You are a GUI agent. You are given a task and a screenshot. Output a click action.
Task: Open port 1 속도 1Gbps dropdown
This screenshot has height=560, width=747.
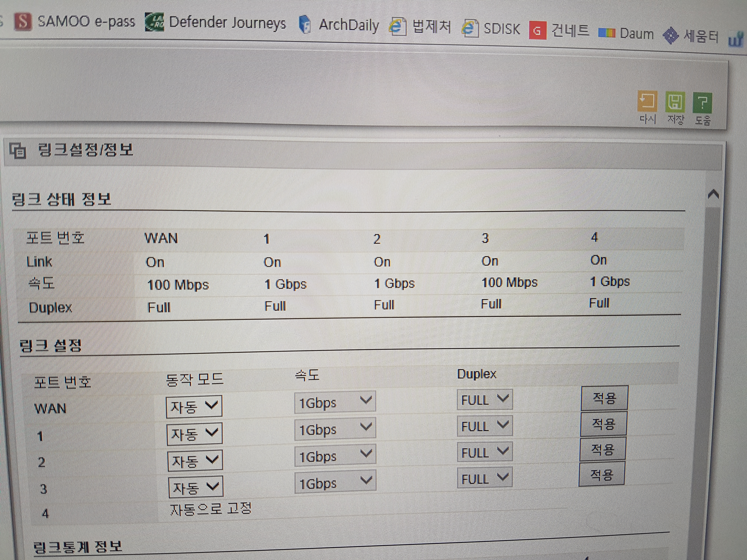(335, 429)
